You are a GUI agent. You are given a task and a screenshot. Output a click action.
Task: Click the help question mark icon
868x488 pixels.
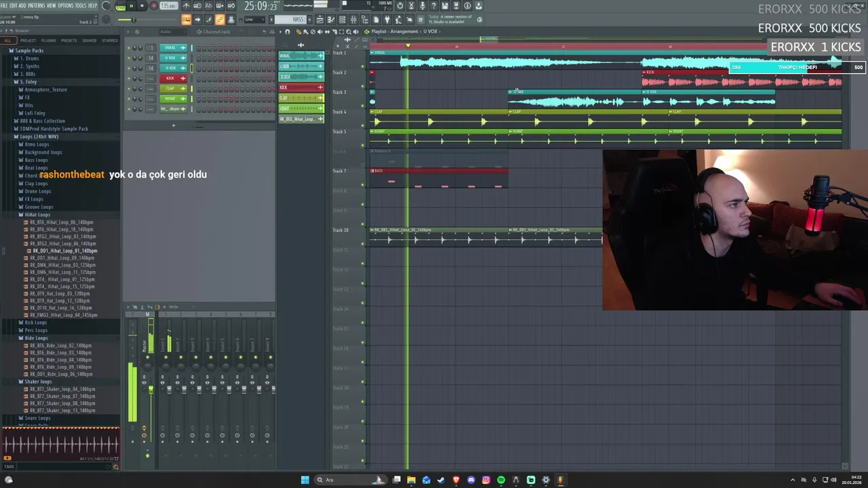click(x=434, y=6)
